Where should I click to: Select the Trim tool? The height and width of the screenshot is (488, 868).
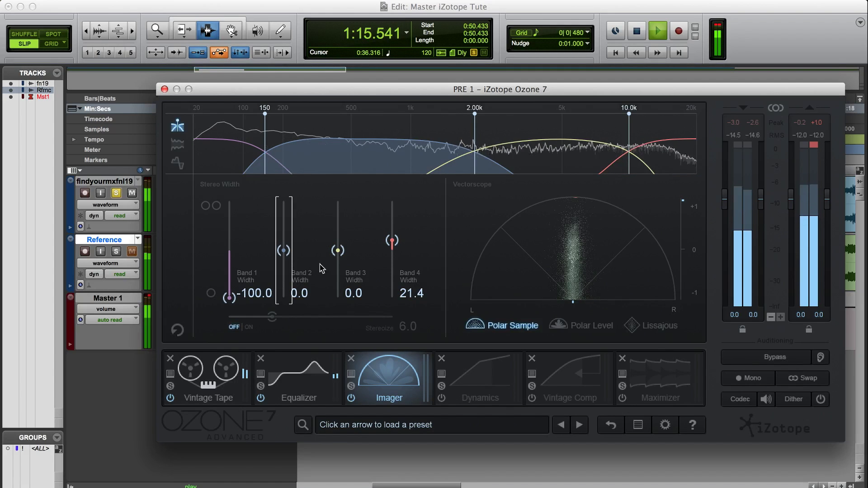(x=184, y=30)
